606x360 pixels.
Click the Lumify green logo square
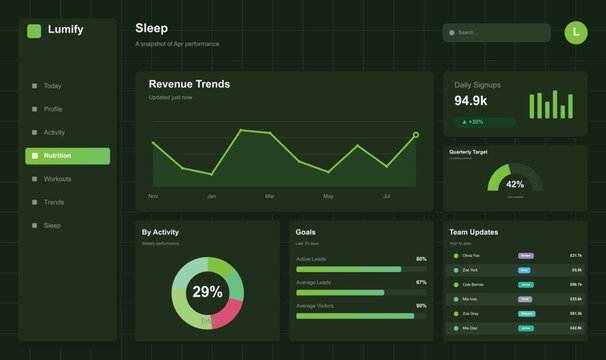(34, 31)
